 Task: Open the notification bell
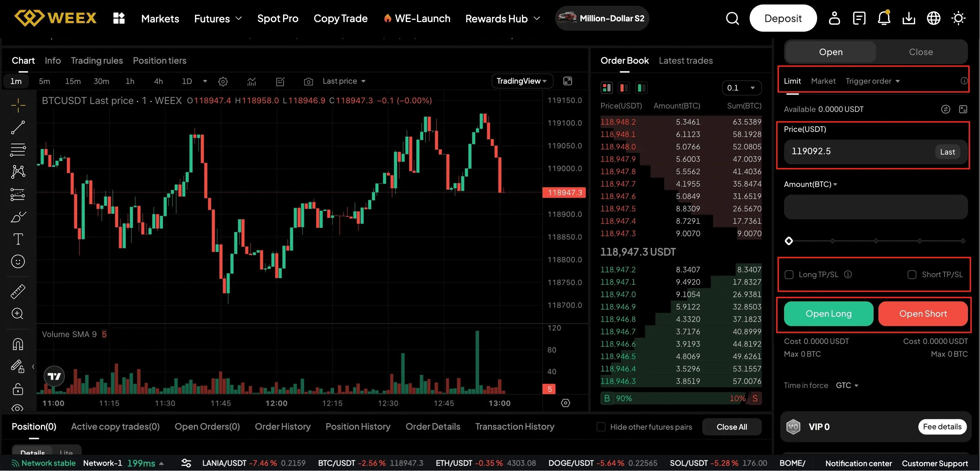point(884,18)
